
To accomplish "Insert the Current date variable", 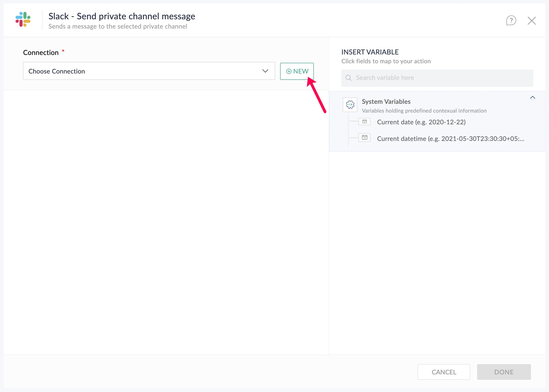I will (x=421, y=122).
